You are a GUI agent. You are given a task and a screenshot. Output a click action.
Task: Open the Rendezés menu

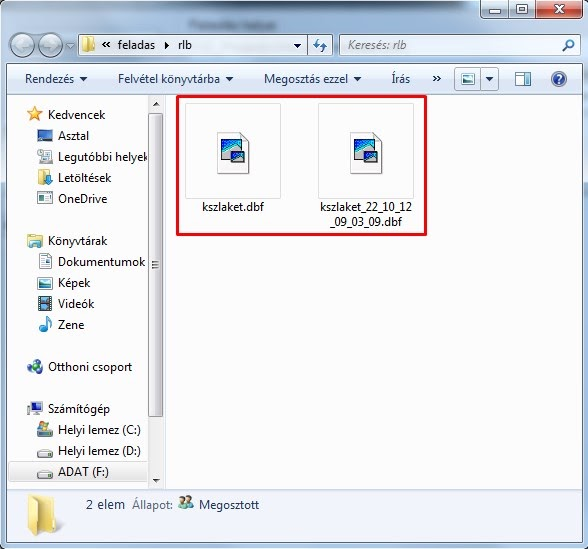click(x=56, y=79)
